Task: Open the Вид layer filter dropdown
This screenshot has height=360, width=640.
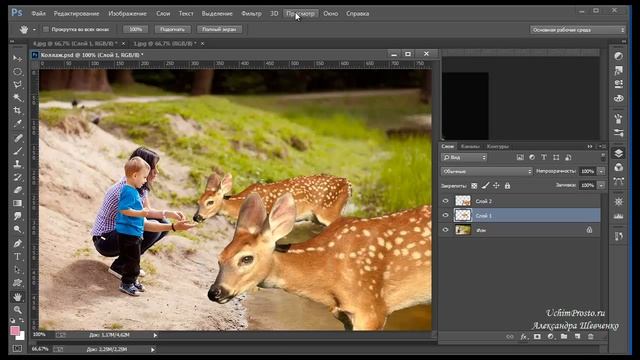Action: pos(464,157)
